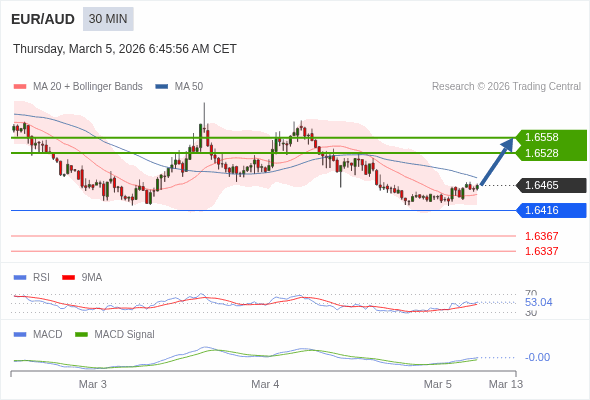Click the 'Mar 3' date axis label
This screenshot has height=400, width=590.
93,384
